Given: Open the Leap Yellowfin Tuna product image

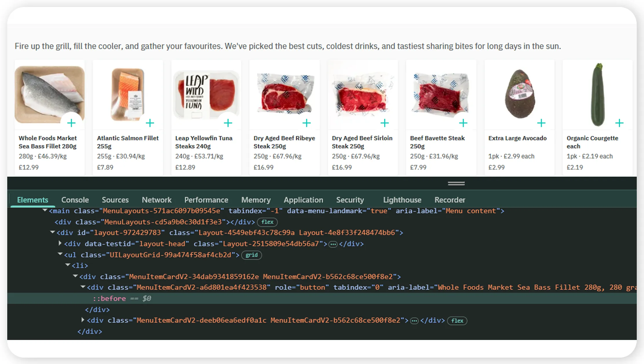Looking at the screenshot, I should pyautogui.click(x=206, y=95).
